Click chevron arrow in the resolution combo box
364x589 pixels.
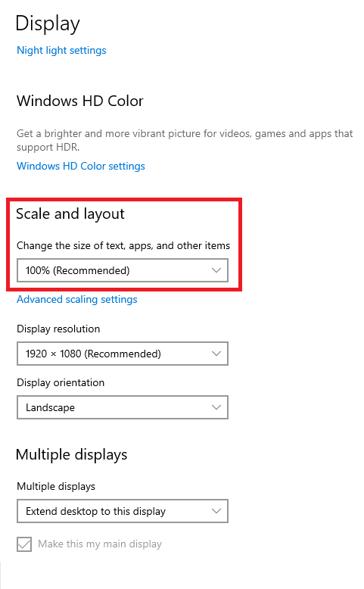pyautogui.click(x=216, y=354)
